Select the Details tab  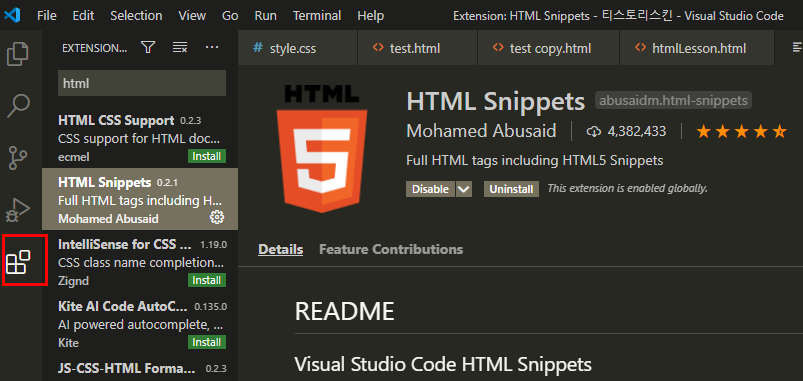(x=281, y=249)
